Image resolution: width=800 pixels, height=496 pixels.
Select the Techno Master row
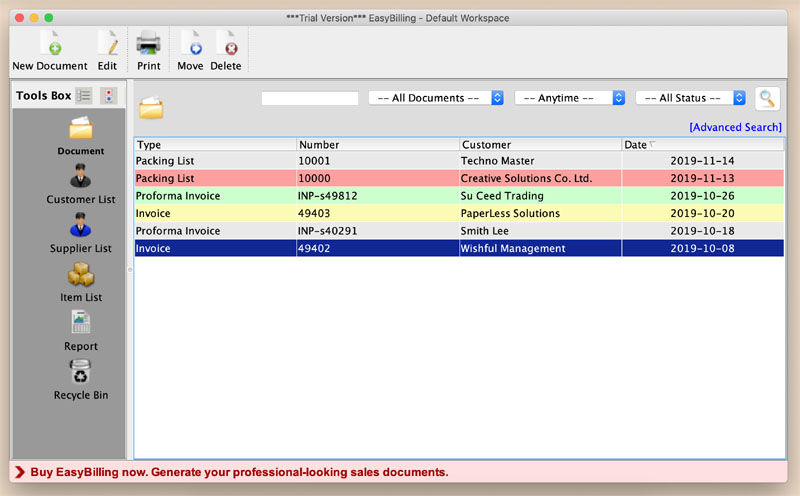point(459,161)
